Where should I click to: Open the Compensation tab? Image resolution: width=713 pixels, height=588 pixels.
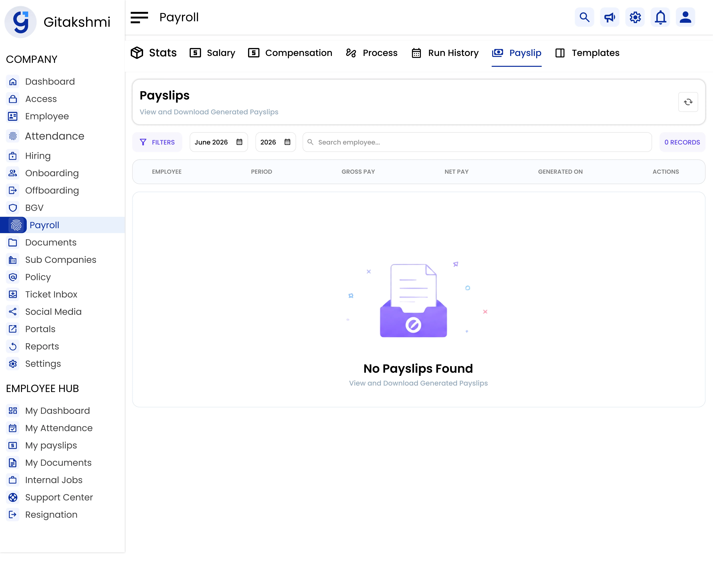(x=290, y=53)
